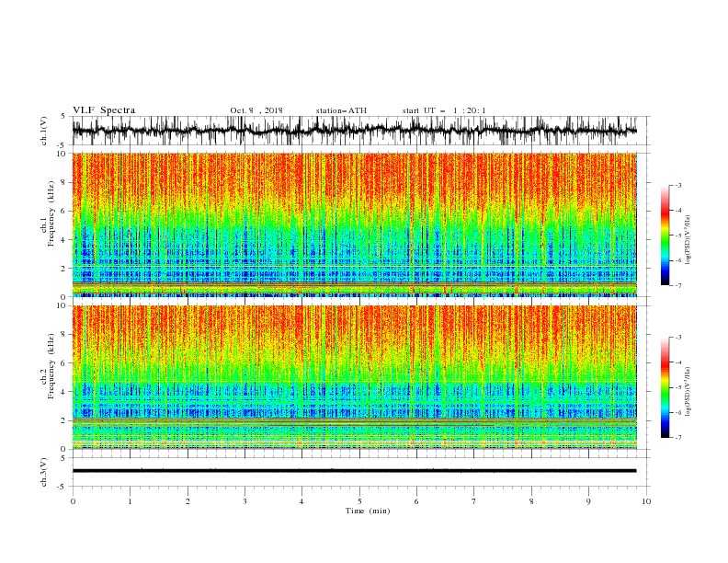This screenshot has height=563, width=728.
Task: Click the ch.2 spectrogram panel
Action: click(354, 377)
